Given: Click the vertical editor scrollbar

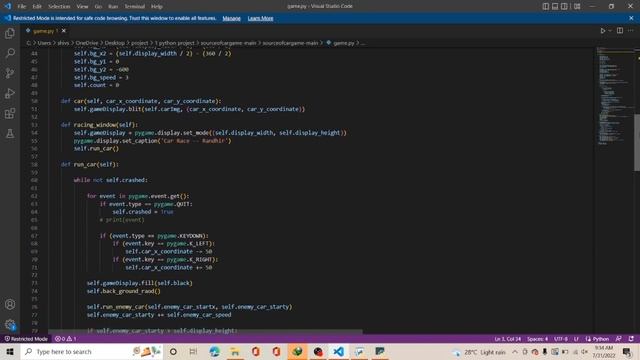Looking at the screenshot, I should point(637,143).
